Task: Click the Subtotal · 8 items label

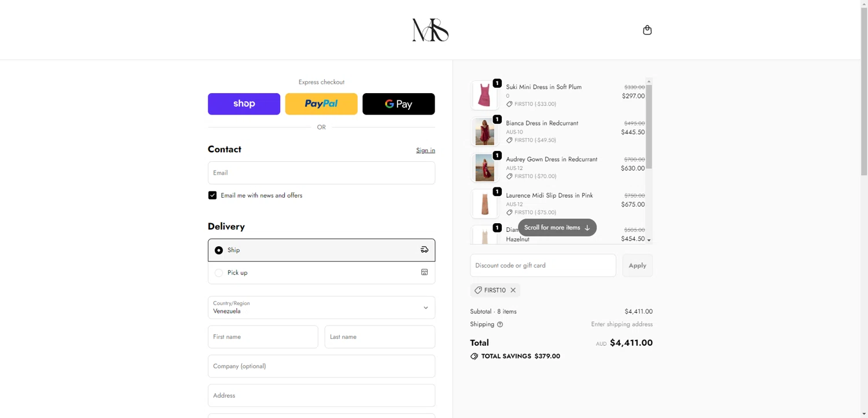Action: pyautogui.click(x=493, y=312)
